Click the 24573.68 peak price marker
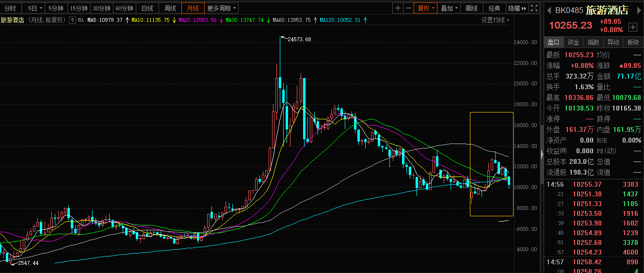 click(299, 39)
